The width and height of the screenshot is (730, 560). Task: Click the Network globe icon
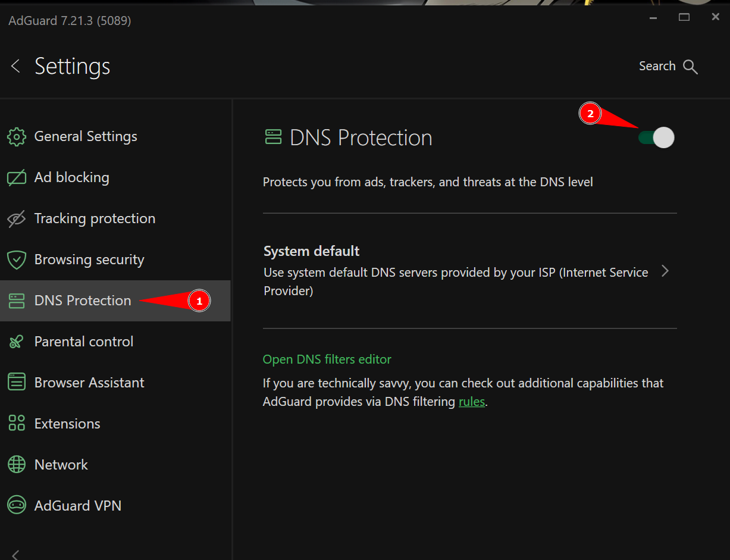click(x=16, y=465)
